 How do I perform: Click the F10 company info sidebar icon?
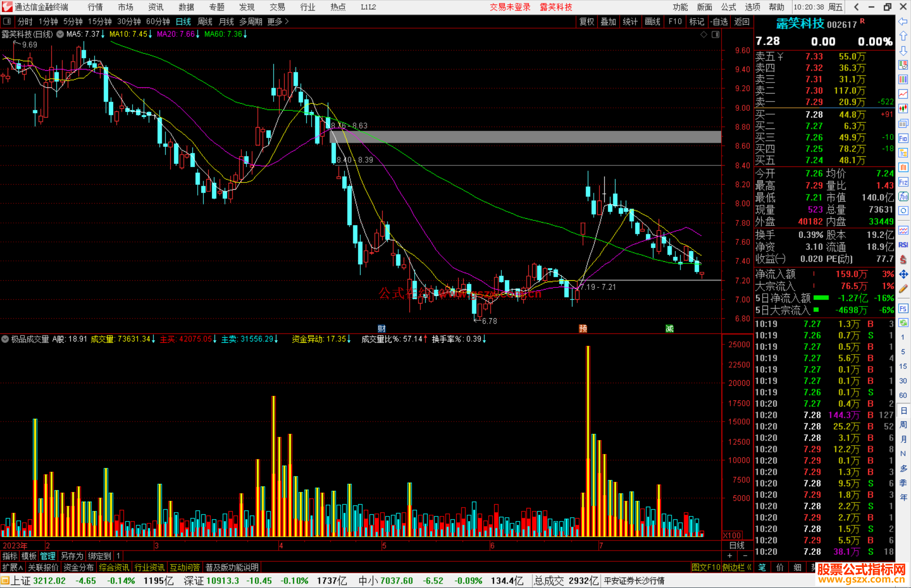coord(903,138)
